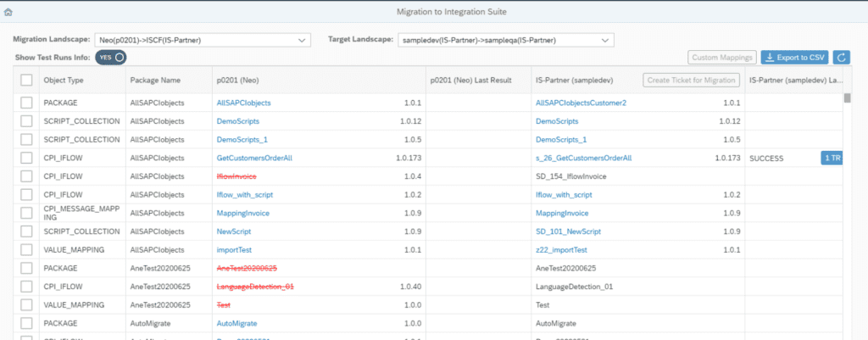
Task: Select version 1.0.40 of LanguageDetection_01
Action: click(411, 287)
